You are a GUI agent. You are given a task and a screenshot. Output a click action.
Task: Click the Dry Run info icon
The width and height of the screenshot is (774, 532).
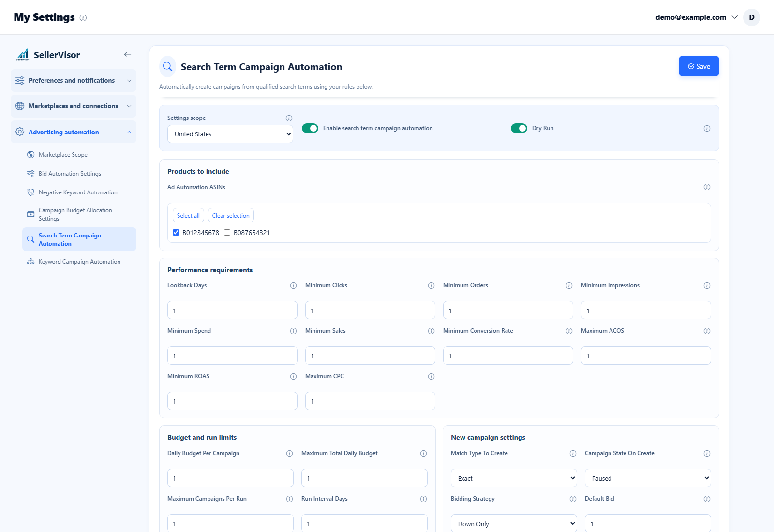[x=707, y=128]
